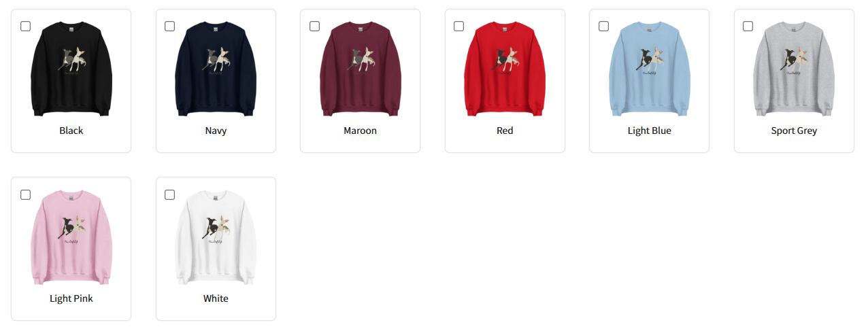Select the red sweatshirt image
868x329 pixels.
tap(505, 69)
